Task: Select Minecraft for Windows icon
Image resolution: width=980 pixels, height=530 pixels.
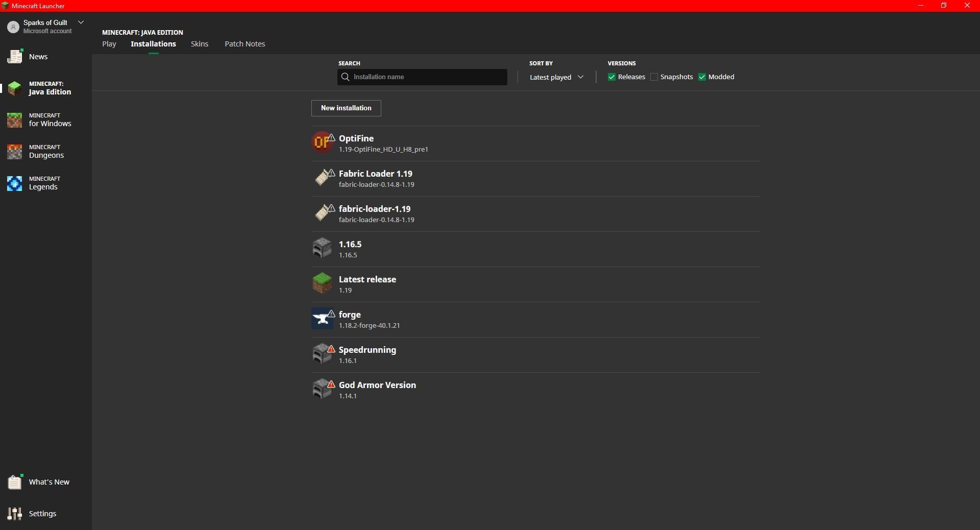Action: [15, 120]
